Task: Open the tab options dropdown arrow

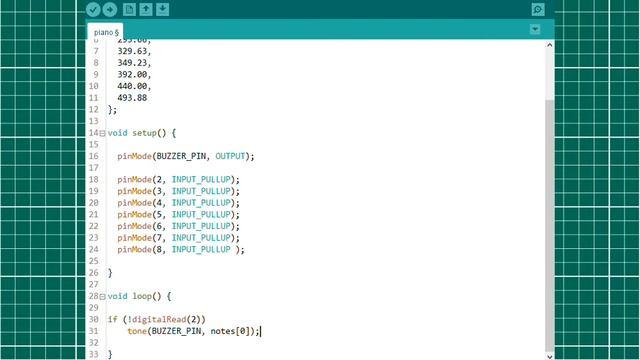Action: pos(535,29)
